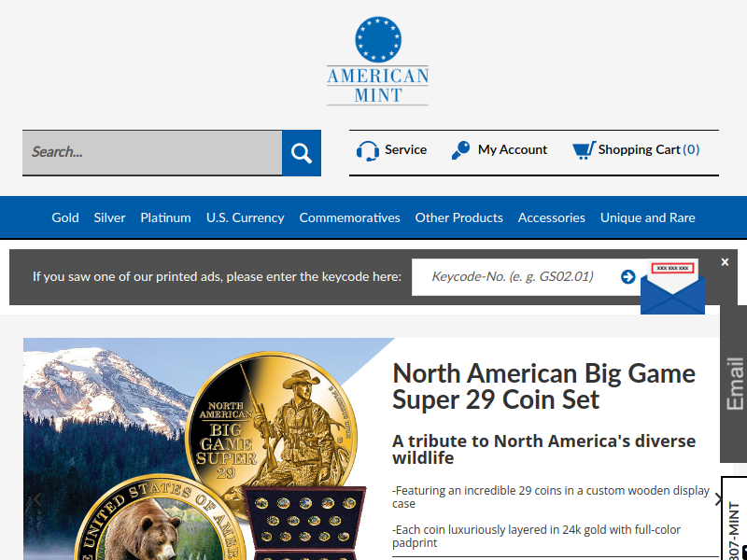Advance to next carousel slide
Image resolution: width=747 pixels, height=560 pixels.
tap(718, 499)
